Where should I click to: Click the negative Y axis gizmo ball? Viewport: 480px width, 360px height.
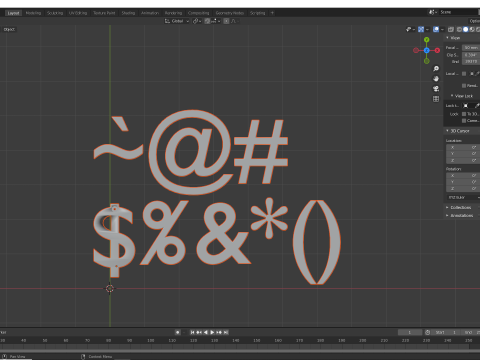(427, 61)
